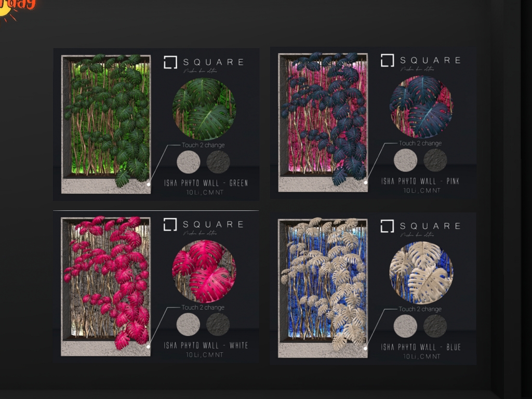Click the dark blue leaf circular preview
Image resolution: width=532 pixels, height=399 pixels.
421,107
